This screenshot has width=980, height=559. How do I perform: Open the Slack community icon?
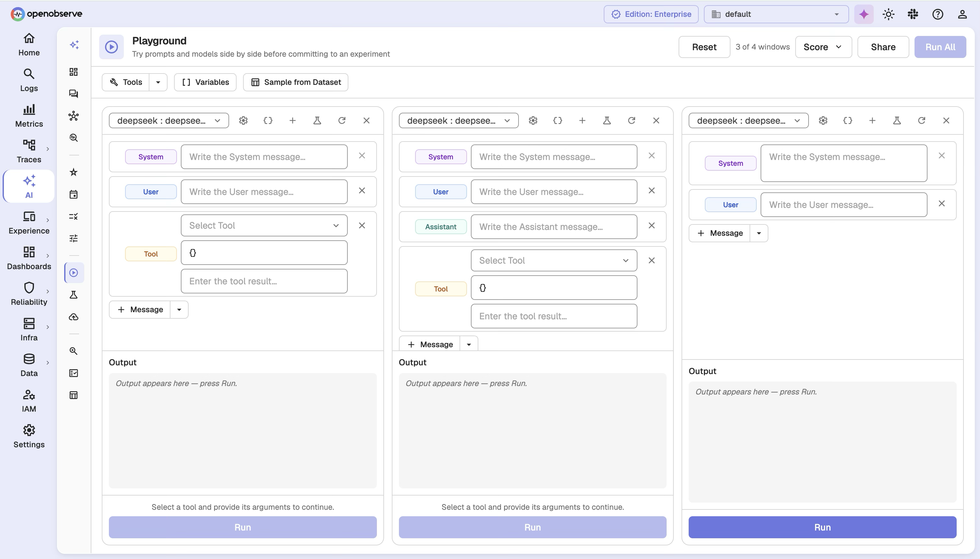(913, 14)
